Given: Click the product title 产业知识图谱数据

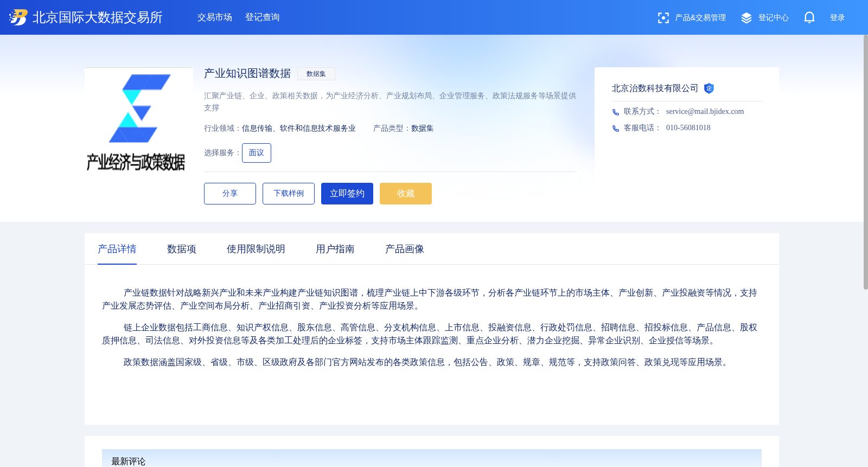Looking at the screenshot, I should click(x=247, y=73).
